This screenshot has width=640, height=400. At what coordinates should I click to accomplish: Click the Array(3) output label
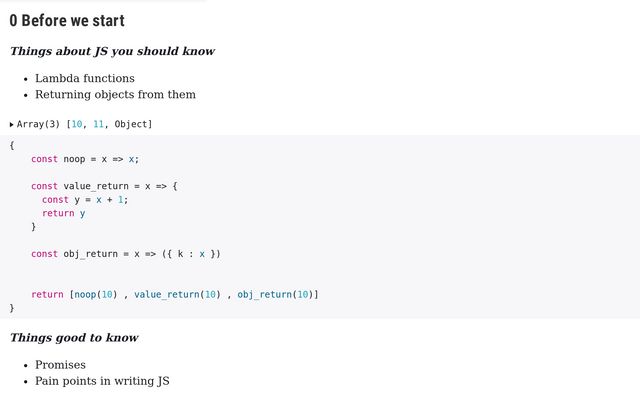click(39, 124)
